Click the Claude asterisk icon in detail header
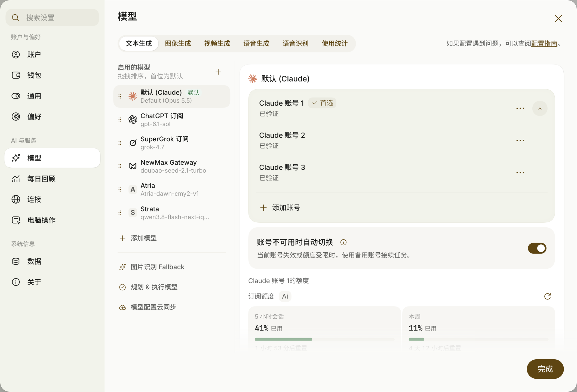 tap(253, 79)
